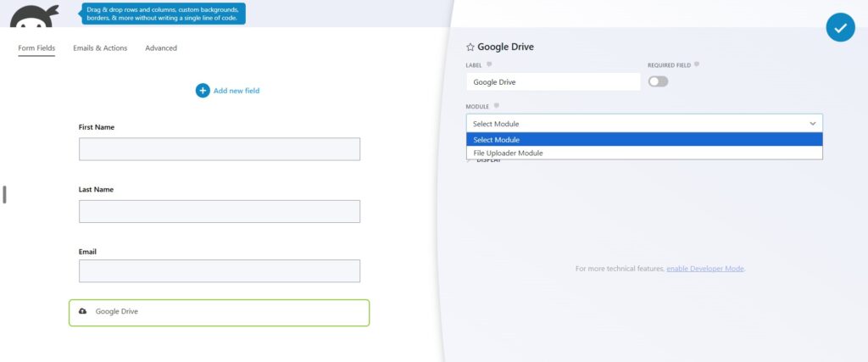Click the First Name input box
The image size is (868, 362).
(220, 149)
